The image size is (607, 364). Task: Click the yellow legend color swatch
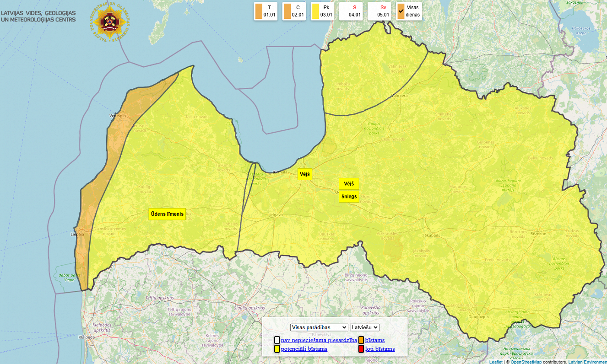(x=277, y=349)
